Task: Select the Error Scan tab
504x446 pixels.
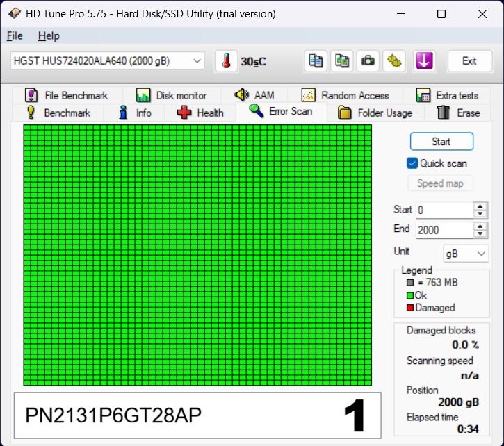Action: click(x=282, y=111)
